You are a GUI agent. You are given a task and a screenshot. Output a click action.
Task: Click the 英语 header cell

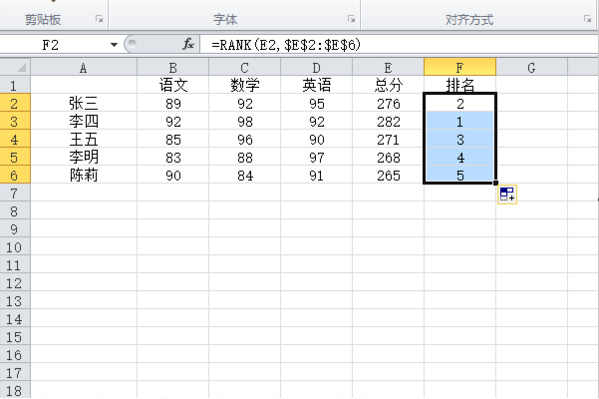point(316,85)
